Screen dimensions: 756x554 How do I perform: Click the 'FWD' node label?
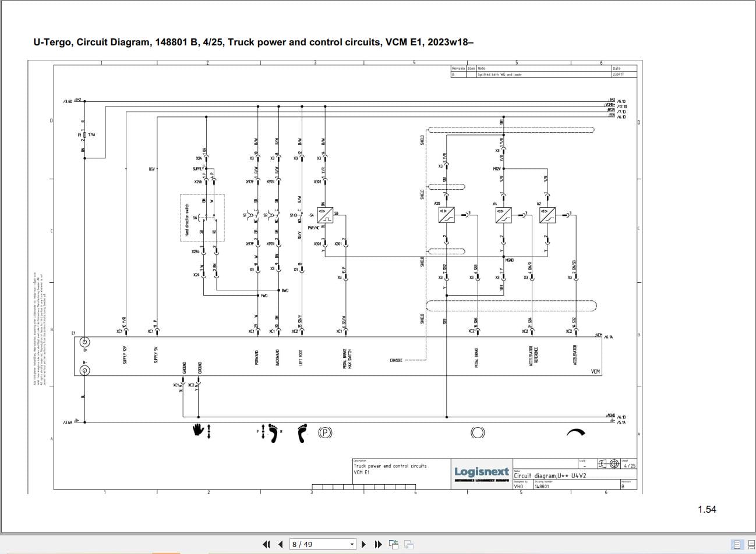pyautogui.click(x=264, y=296)
